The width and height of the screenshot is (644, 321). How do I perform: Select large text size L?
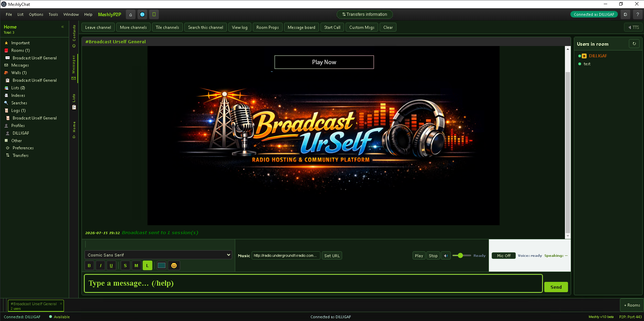[147, 265]
